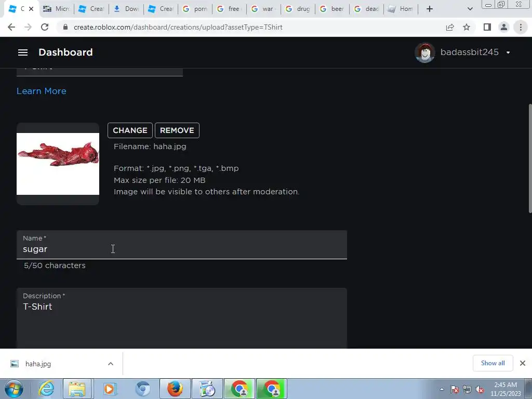Image resolution: width=532 pixels, height=399 pixels.
Task: Show hidden system tray icons
Action: click(x=442, y=389)
